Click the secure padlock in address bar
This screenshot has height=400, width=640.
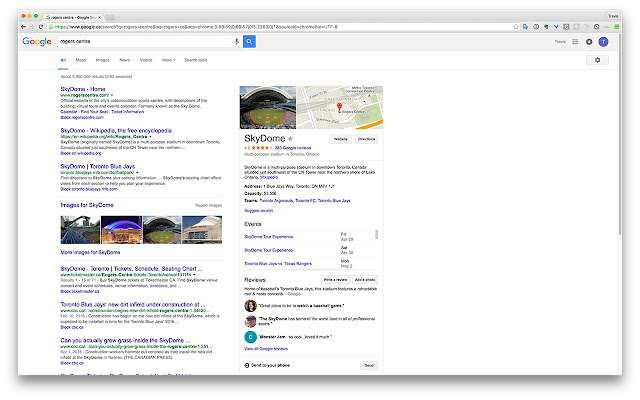click(51, 27)
